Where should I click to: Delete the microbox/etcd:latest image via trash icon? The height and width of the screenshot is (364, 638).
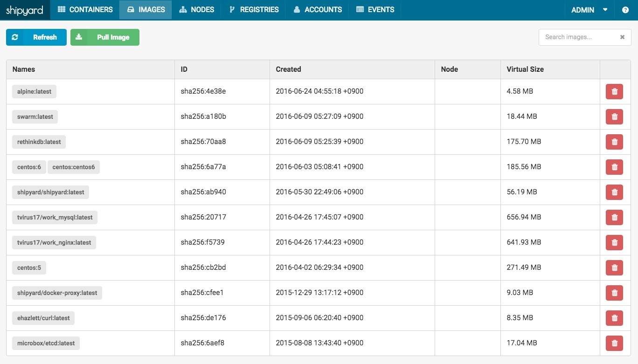point(614,343)
